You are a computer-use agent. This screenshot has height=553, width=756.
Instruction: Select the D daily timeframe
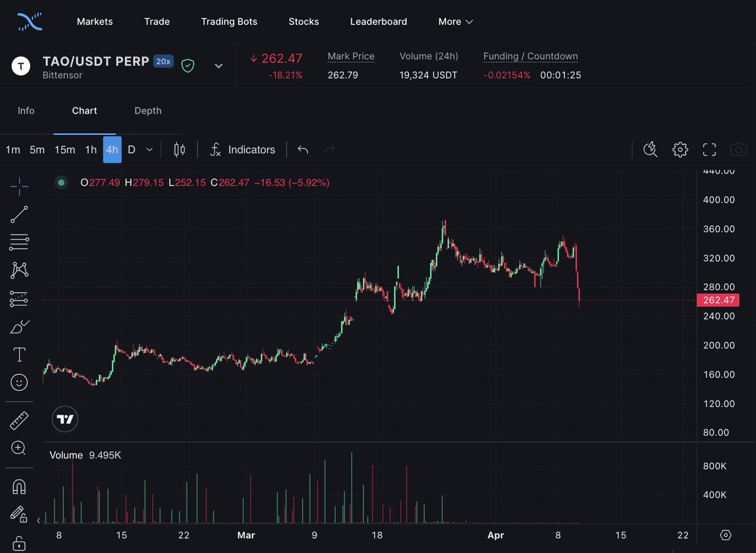[x=132, y=149]
